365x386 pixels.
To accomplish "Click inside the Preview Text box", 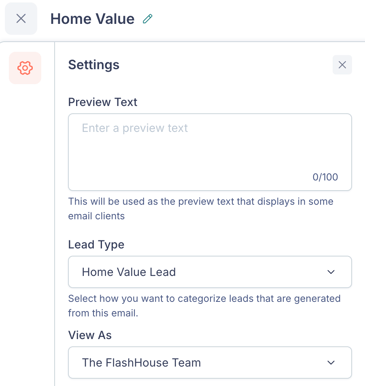I will 210,152.
